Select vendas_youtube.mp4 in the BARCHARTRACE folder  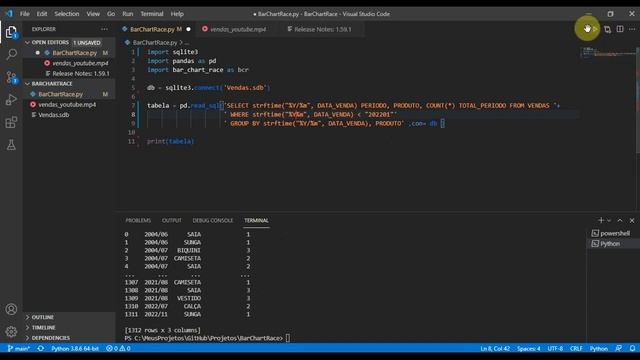(x=69, y=104)
